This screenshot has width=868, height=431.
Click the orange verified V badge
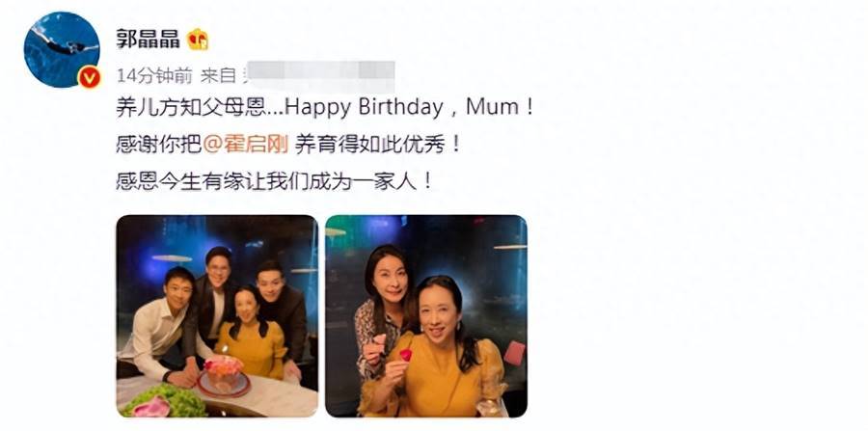(89, 77)
